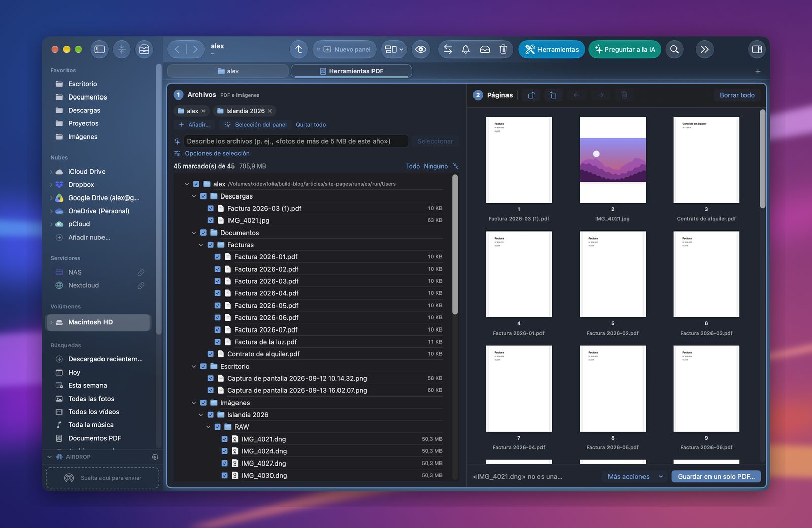Uncheck Factura de la luz.pdf checkbox

(218, 342)
